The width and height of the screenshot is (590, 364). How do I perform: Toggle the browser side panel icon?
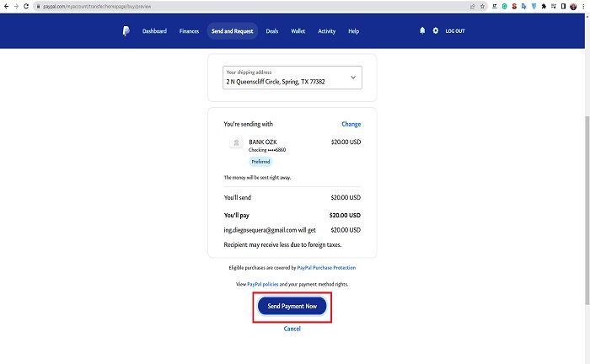click(x=563, y=6)
